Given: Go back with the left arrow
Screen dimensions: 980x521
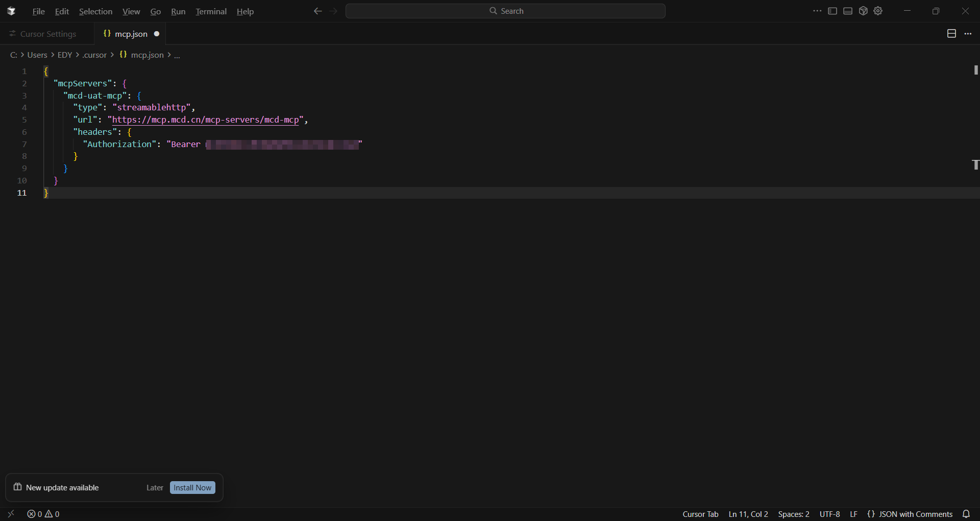Looking at the screenshot, I should 317,11.
